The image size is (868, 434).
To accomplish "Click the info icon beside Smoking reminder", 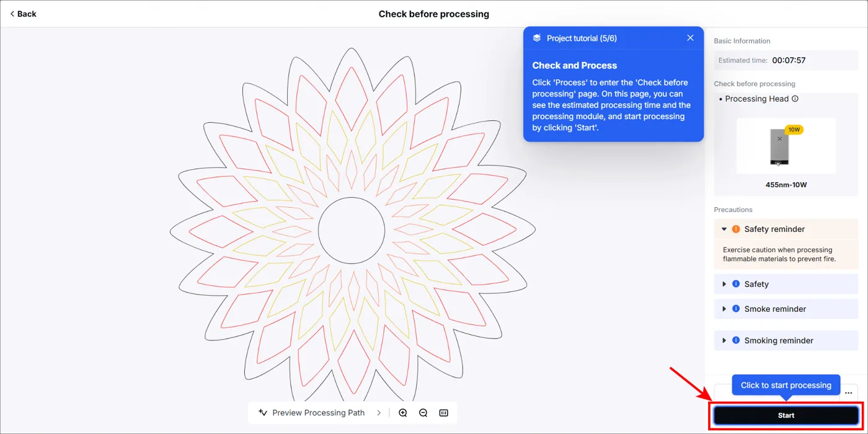I will coord(736,340).
